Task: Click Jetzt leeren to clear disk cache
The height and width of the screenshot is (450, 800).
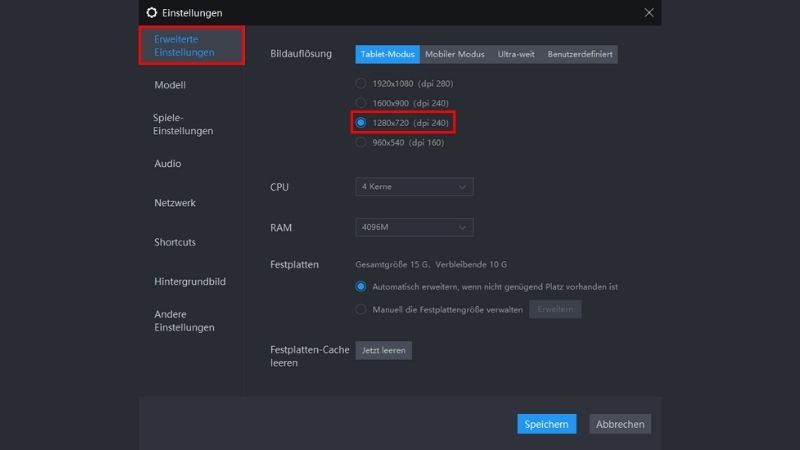Action: coord(384,351)
